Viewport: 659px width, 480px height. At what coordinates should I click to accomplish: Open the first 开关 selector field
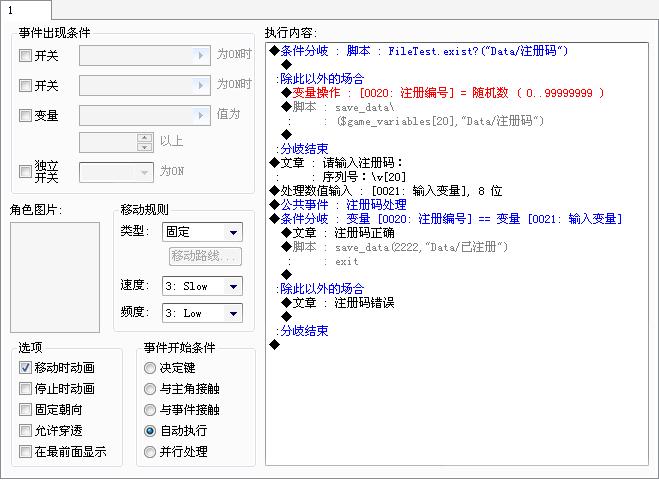coord(145,55)
